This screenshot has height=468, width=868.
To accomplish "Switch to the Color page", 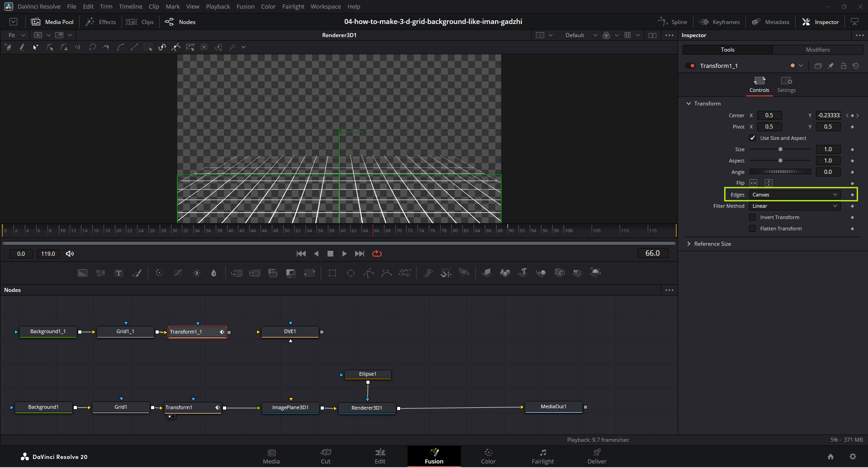I will tap(488, 456).
